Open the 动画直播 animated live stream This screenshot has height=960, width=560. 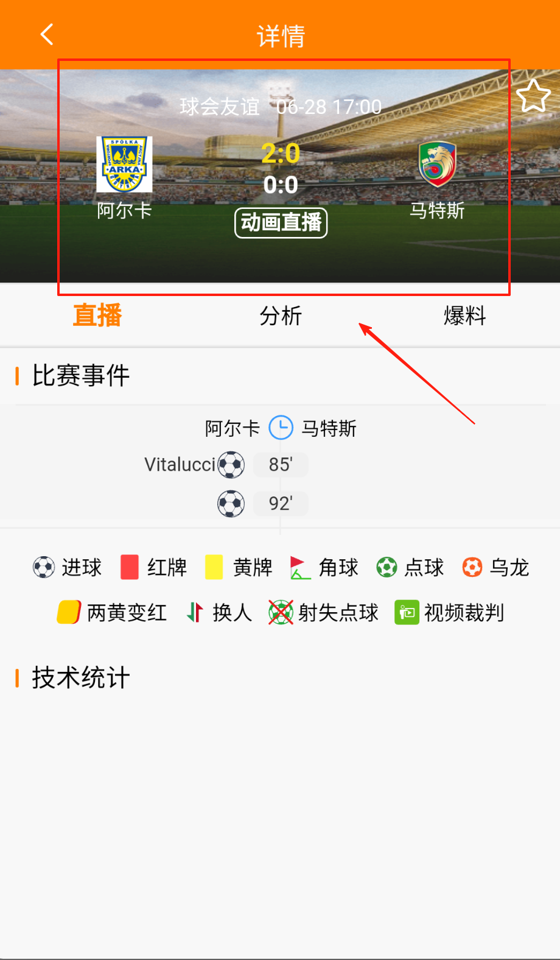pos(281,223)
